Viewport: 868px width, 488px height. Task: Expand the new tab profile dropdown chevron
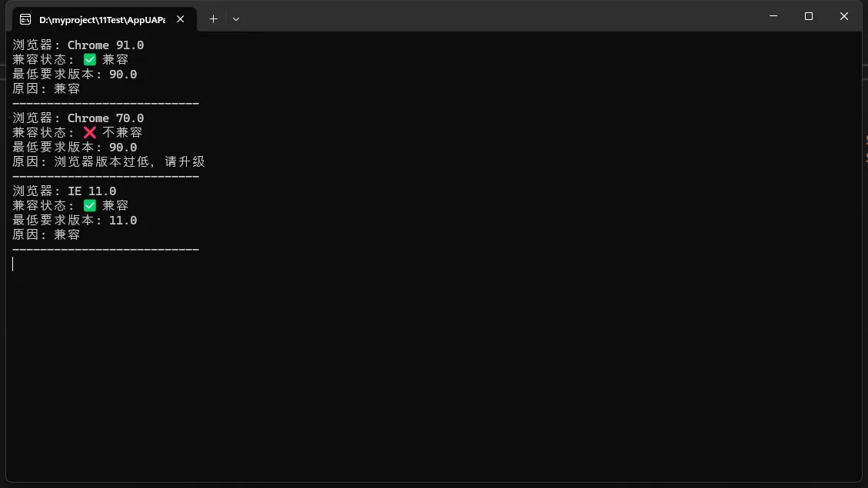(x=236, y=19)
